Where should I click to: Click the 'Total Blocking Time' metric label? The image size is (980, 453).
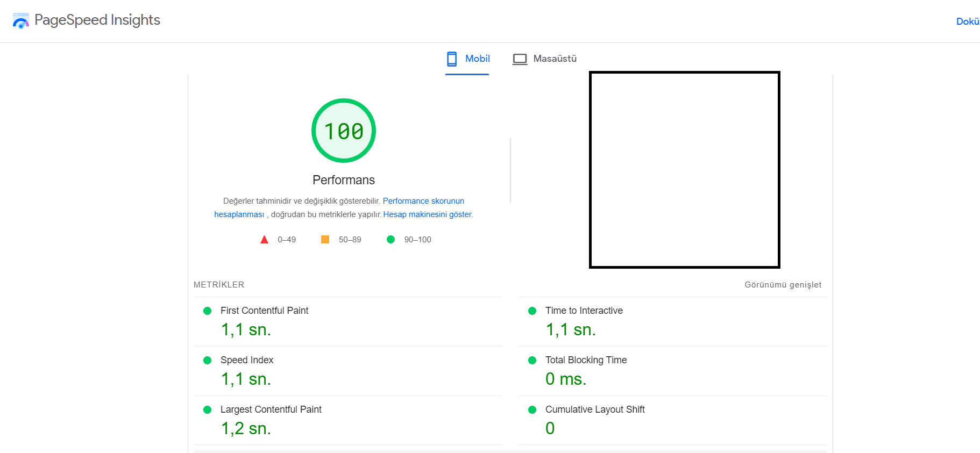[x=586, y=360]
